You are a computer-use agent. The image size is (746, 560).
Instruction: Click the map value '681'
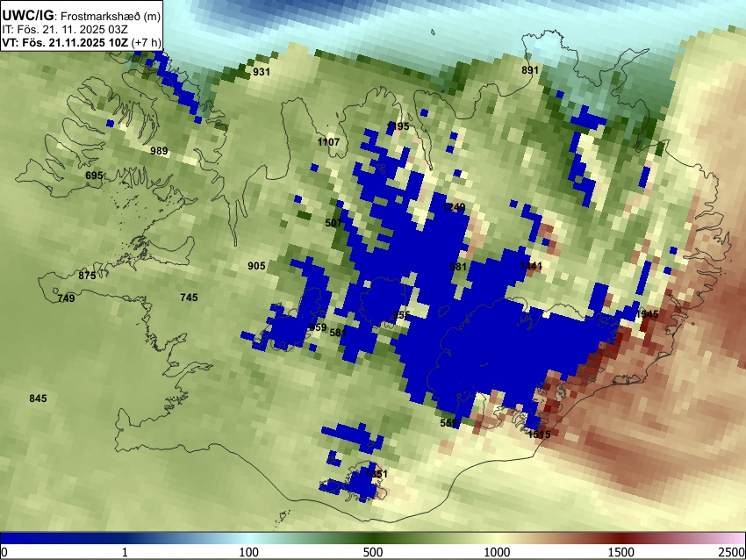pyautogui.click(x=458, y=267)
